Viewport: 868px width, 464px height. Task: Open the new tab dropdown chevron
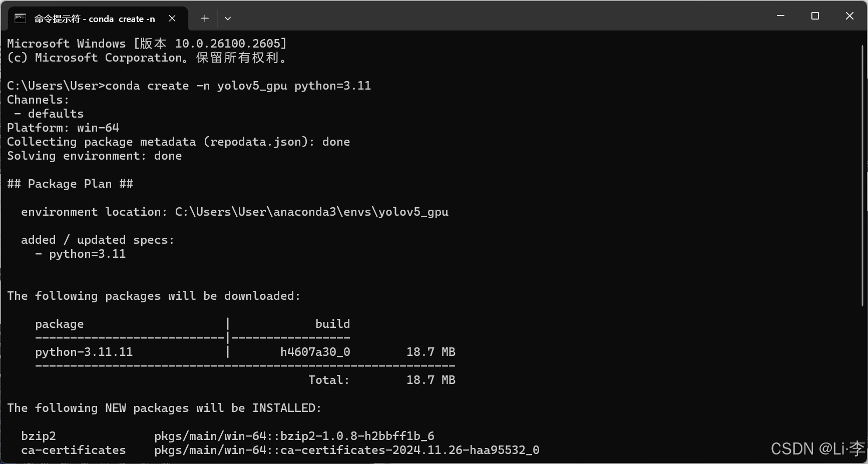coord(228,18)
